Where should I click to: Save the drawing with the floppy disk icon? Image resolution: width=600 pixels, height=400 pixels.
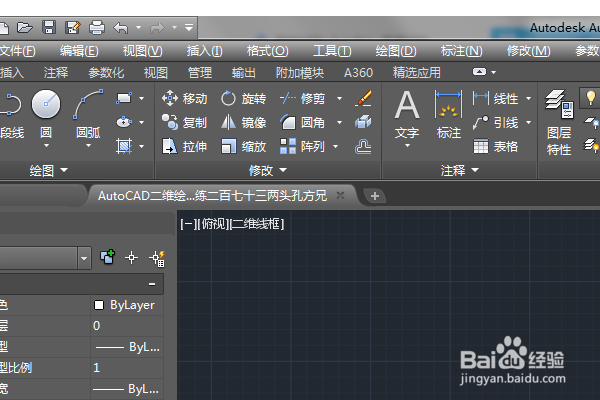[x=49, y=28]
